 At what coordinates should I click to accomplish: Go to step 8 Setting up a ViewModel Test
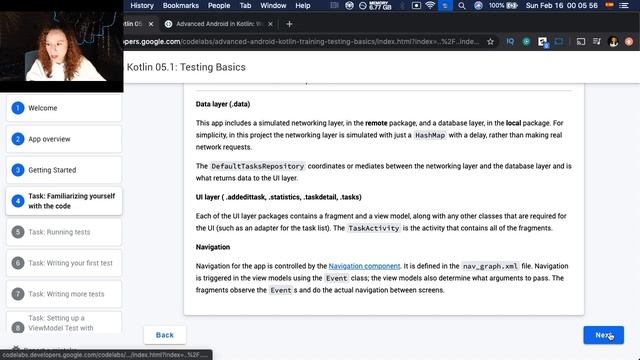(64, 323)
